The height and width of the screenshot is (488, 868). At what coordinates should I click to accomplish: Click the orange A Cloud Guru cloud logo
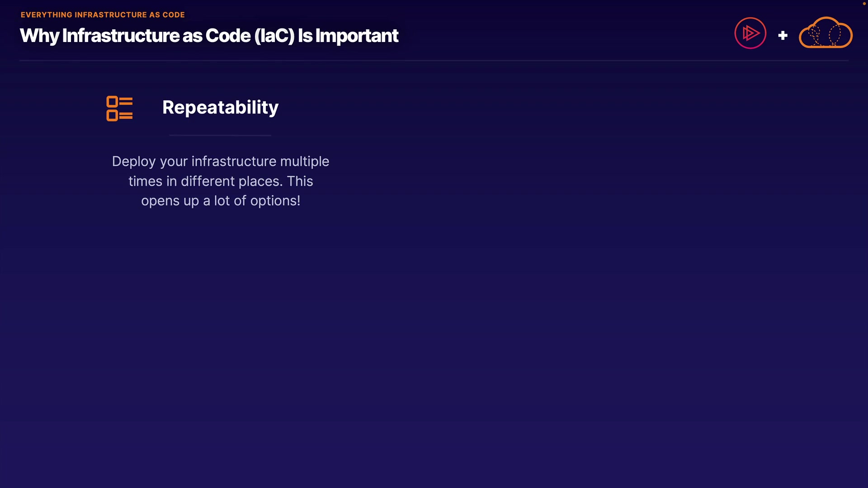point(826,33)
